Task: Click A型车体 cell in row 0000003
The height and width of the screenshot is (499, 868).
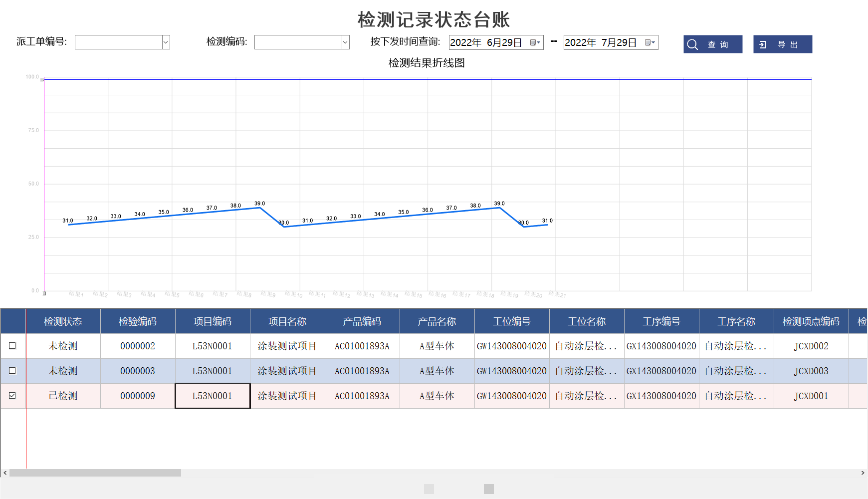Action: (437, 371)
